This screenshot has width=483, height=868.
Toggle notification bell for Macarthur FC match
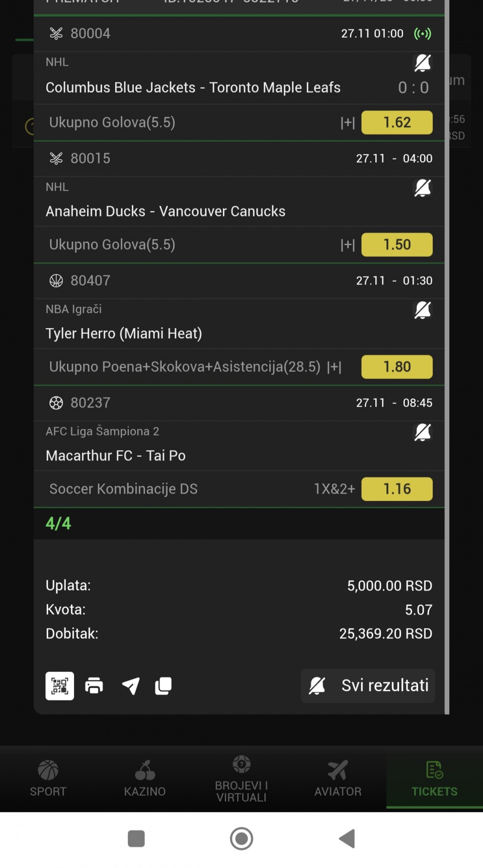422,432
